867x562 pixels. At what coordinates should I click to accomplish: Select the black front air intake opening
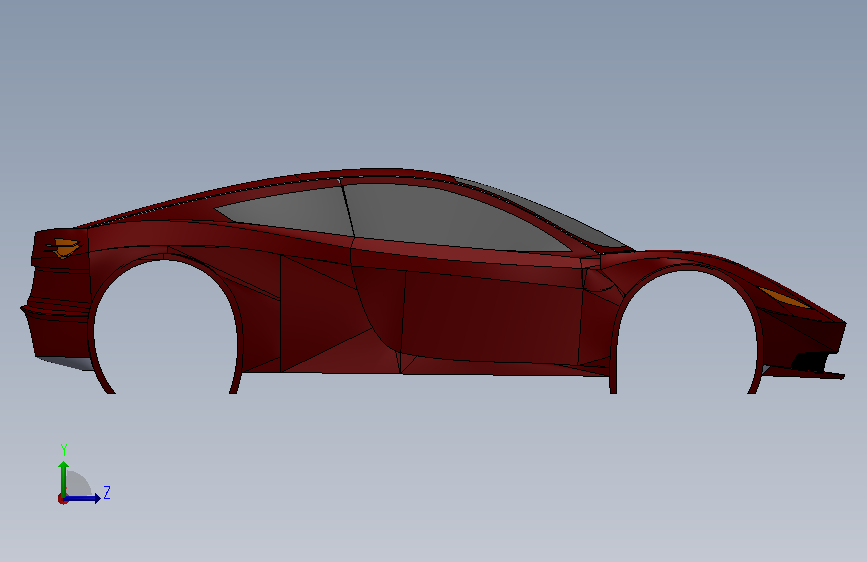pos(811,361)
